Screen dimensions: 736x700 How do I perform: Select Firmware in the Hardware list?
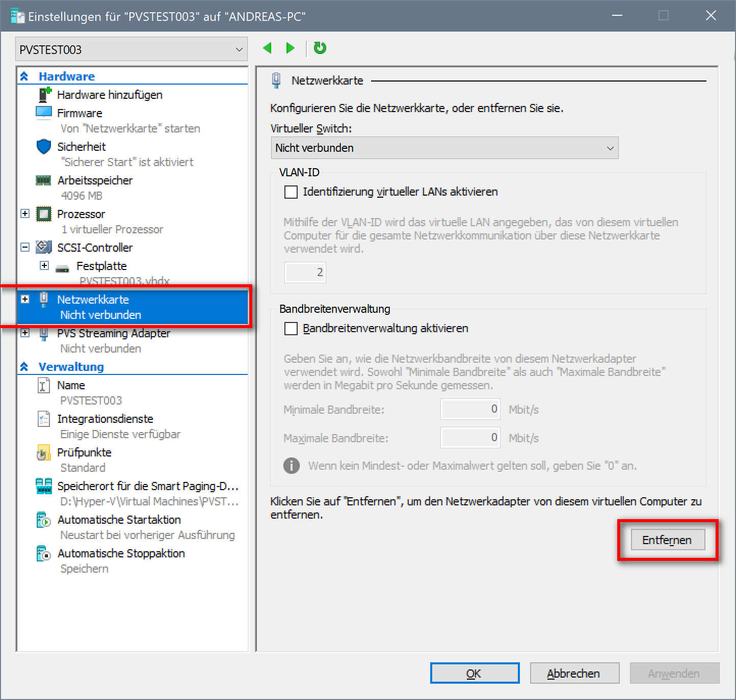[x=80, y=113]
